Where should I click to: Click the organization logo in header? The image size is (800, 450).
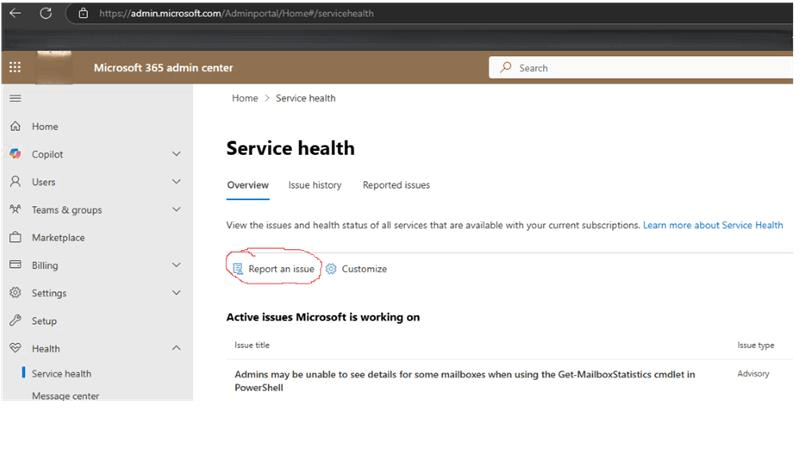point(54,67)
